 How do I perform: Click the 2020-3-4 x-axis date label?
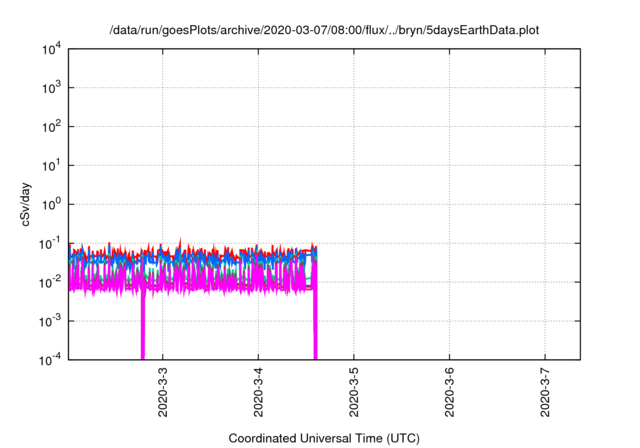point(258,392)
